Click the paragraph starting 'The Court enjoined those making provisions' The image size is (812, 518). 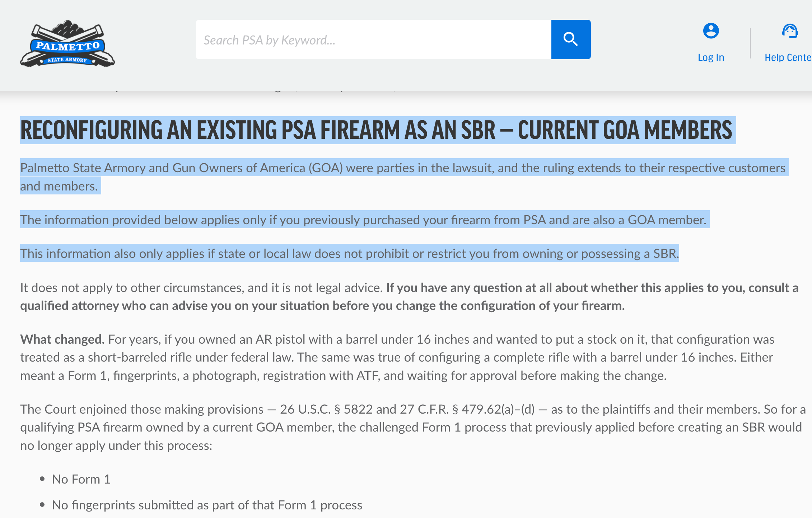click(x=413, y=427)
